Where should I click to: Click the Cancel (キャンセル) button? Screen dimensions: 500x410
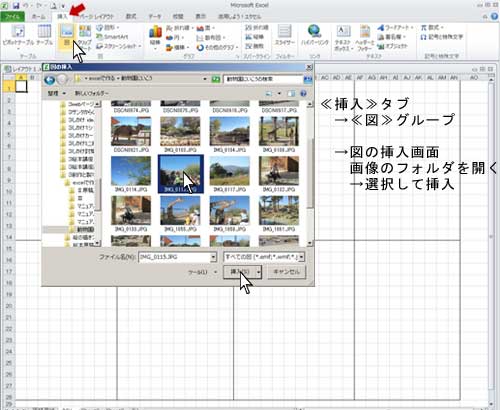286,272
